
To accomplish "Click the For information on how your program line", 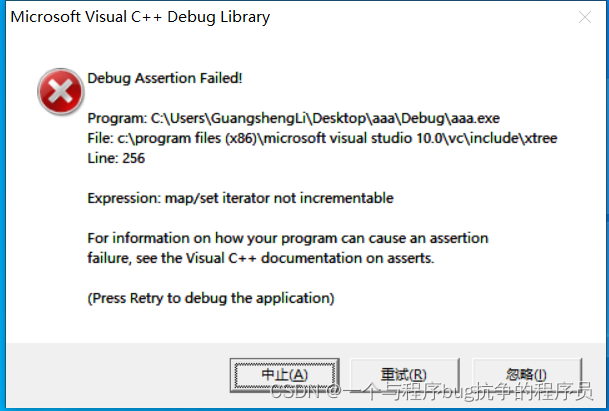I will (288, 238).
